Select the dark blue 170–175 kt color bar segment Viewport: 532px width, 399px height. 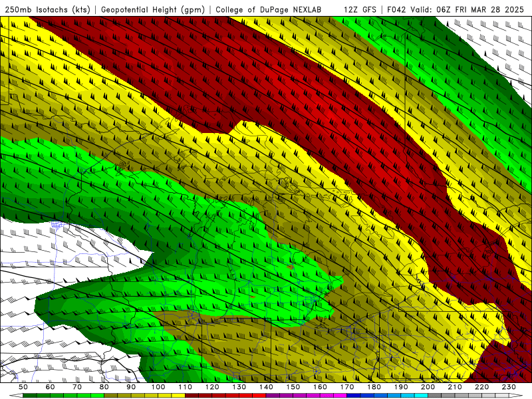point(354,396)
